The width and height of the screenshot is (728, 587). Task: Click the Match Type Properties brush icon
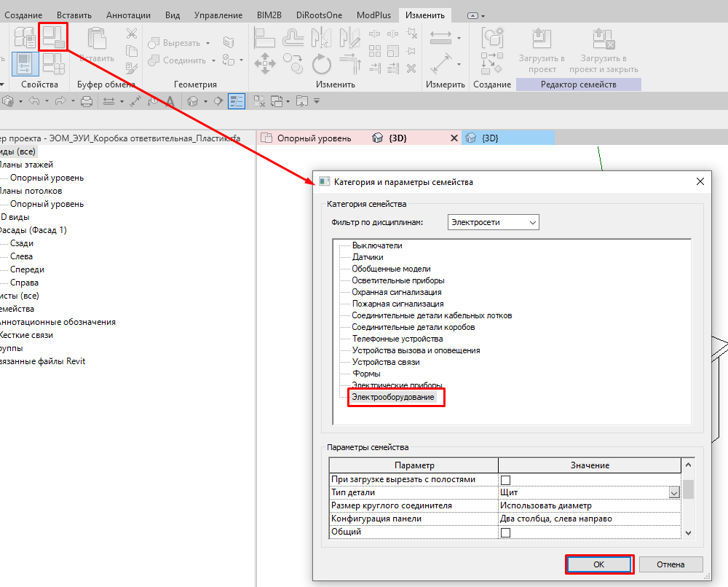[x=132, y=68]
